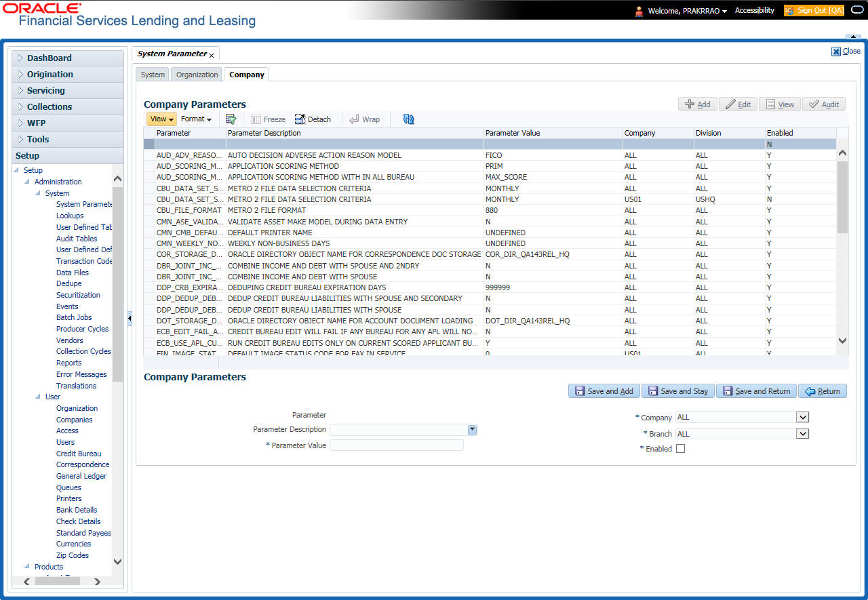Expand the Collections accordion section
The height and width of the screenshot is (600, 868).
[68, 107]
